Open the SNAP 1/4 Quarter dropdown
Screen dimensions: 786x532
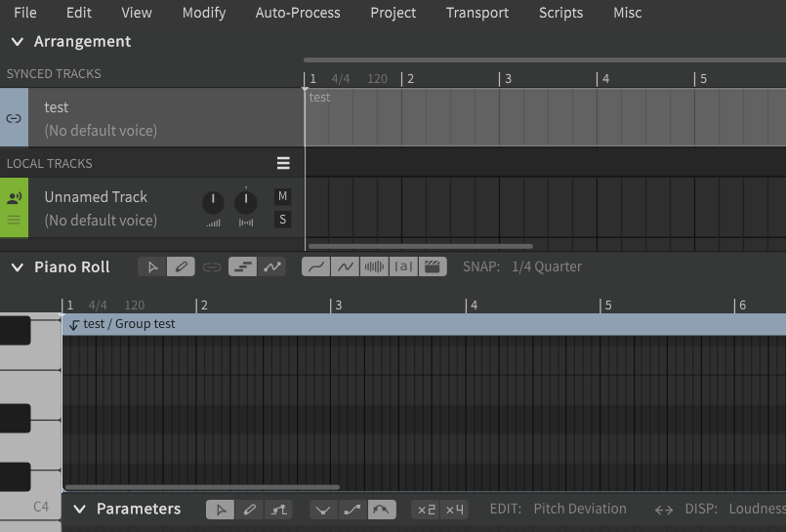coord(547,267)
